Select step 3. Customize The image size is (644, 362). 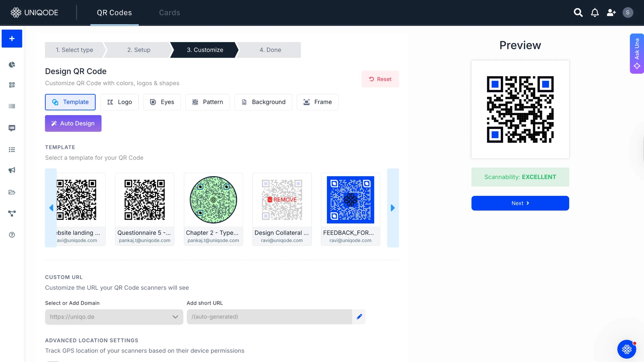pyautogui.click(x=205, y=50)
